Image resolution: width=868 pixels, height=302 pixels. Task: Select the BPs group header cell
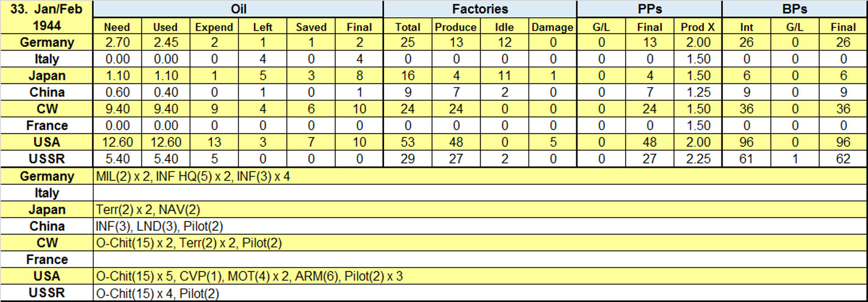[x=794, y=9]
